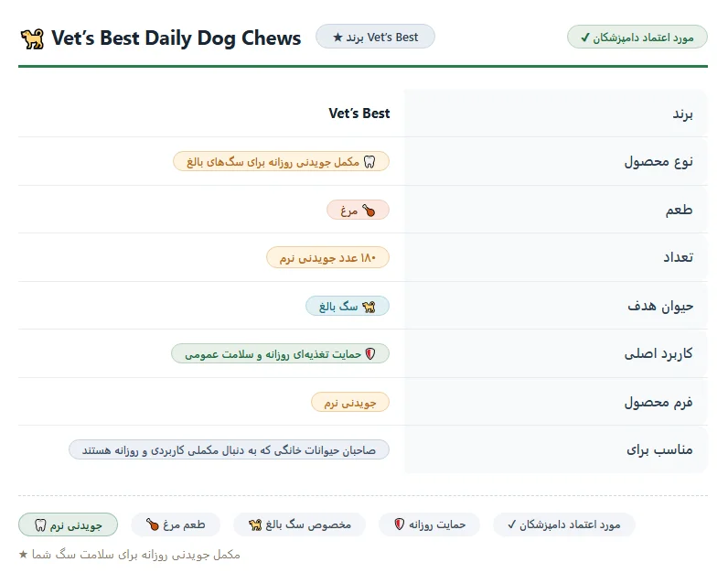Click the Vet's Best Daily Dog Chews title
This screenshot has width=728, height=573.
click(x=176, y=38)
